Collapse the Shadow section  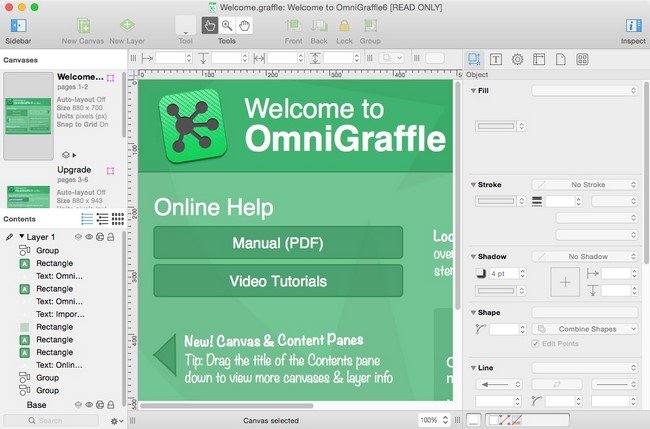(473, 257)
